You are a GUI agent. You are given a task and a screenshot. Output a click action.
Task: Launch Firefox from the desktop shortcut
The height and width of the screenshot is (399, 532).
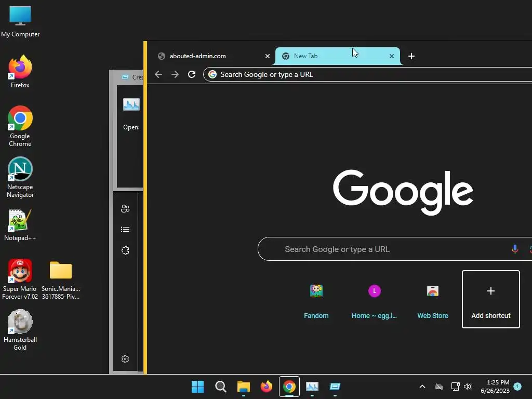point(20,72)
